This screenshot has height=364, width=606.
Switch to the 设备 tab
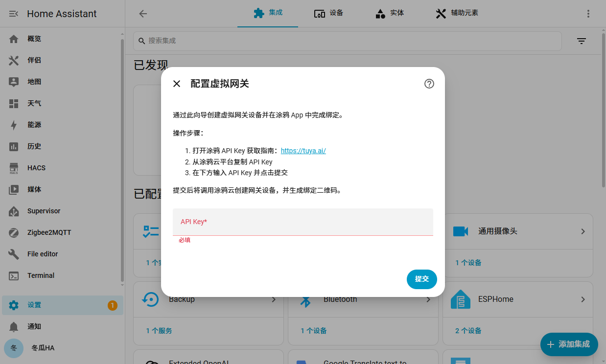click(328, 13)
